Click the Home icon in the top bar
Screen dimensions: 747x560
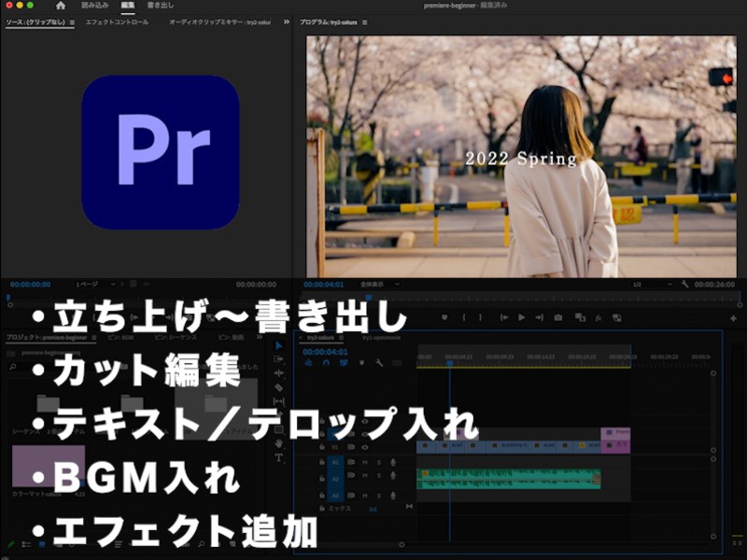(x=62, y=6)
